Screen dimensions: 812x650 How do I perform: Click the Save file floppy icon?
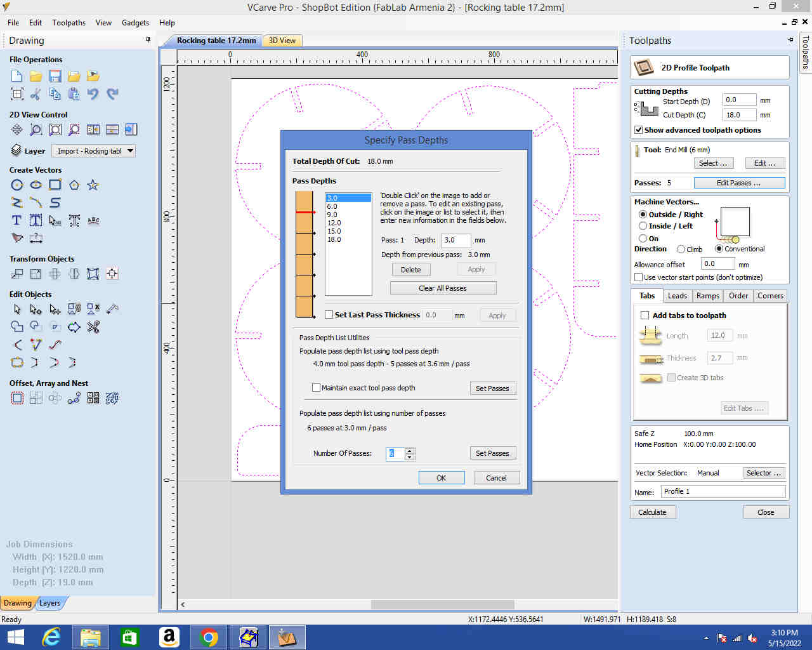pos(55,76)
